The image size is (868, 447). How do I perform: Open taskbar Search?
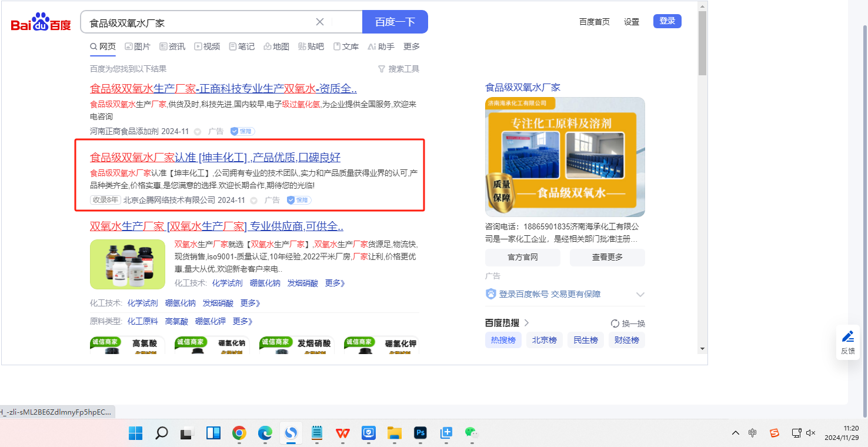(161, 433)
